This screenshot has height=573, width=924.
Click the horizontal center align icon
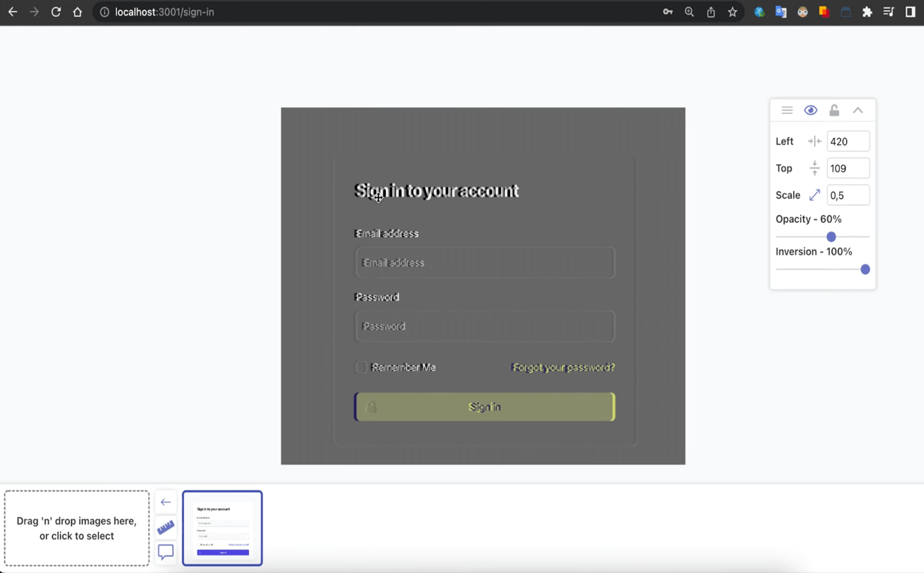click(x=814, y=141)
